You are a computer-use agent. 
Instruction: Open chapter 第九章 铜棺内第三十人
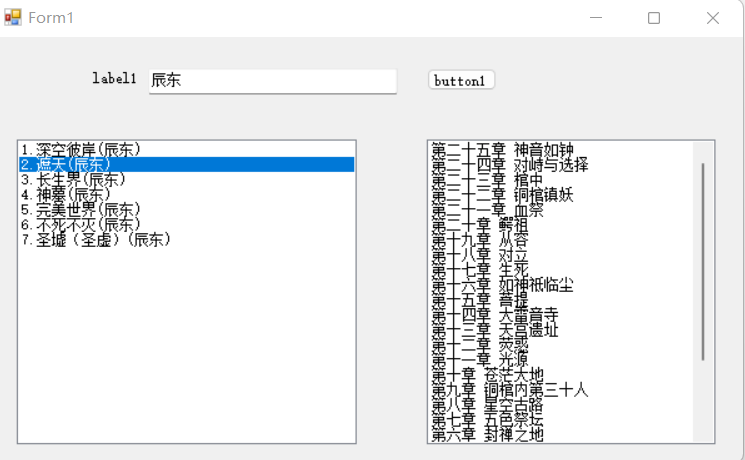coord(509,390)
